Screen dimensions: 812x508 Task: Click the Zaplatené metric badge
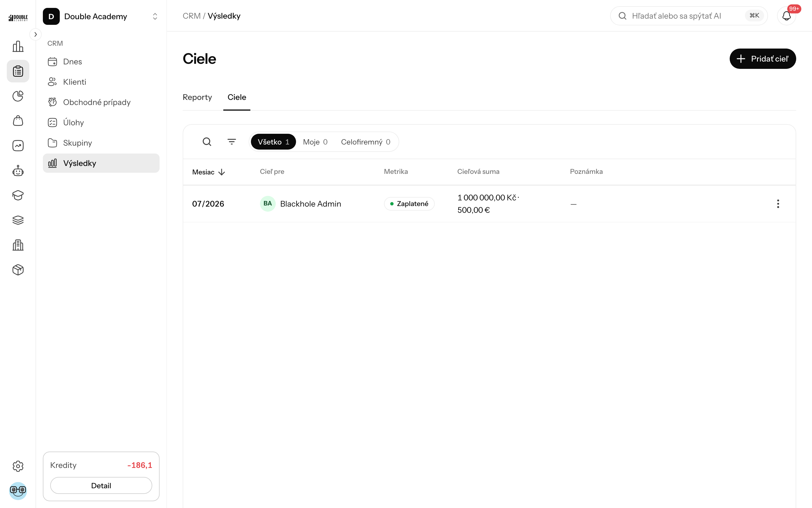click(x=409, y=203)
